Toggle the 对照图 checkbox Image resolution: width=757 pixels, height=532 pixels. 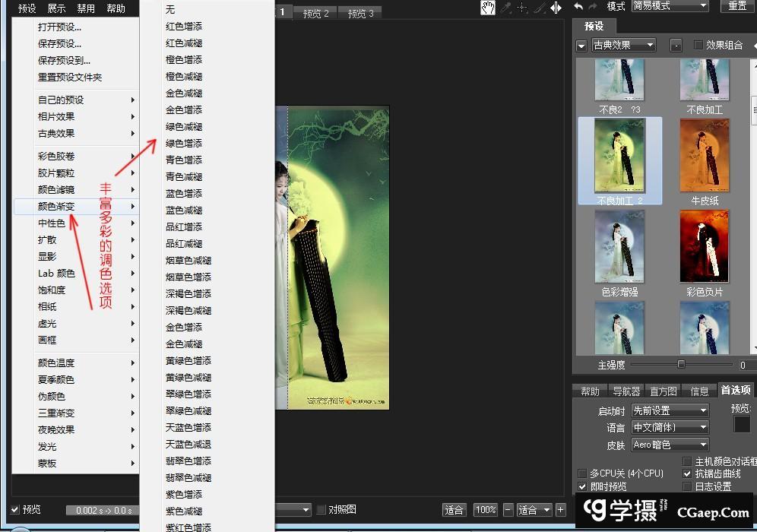click(321, 509)
